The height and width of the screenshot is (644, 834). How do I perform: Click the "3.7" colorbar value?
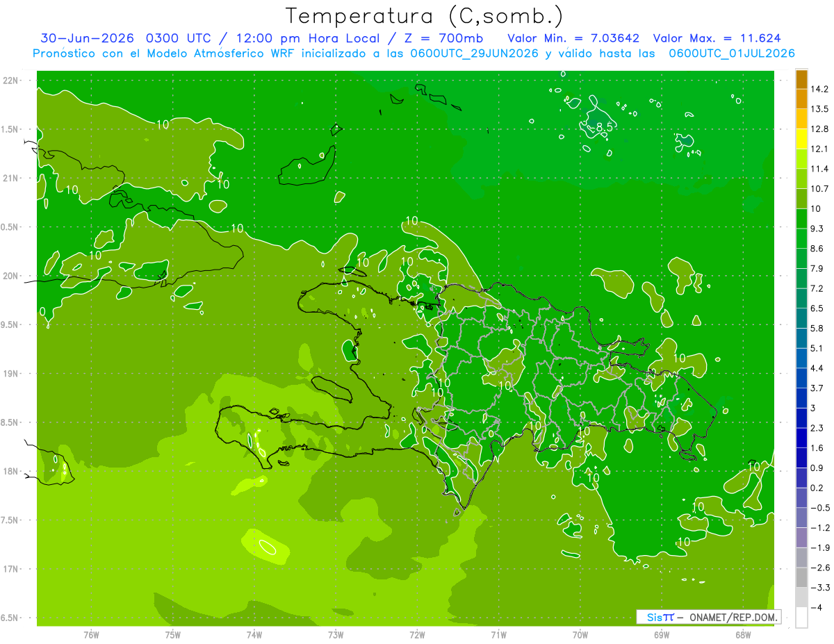pos(816,388)
